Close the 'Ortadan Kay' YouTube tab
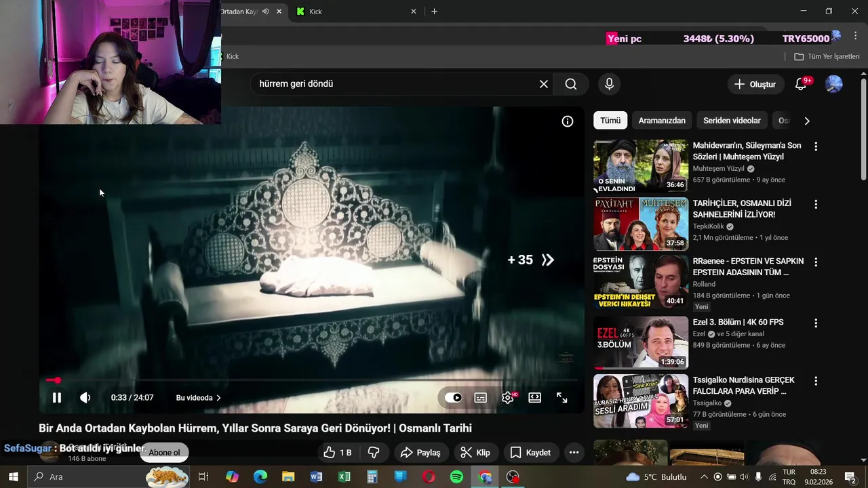This screenshot has width=868, height=488. [x=279, y=12]
